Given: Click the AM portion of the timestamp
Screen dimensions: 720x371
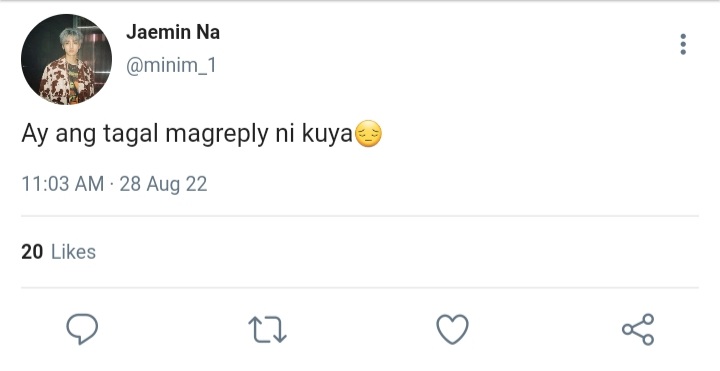Looking at the screenshot, I should pyautogui.click(x=89, y=184).
